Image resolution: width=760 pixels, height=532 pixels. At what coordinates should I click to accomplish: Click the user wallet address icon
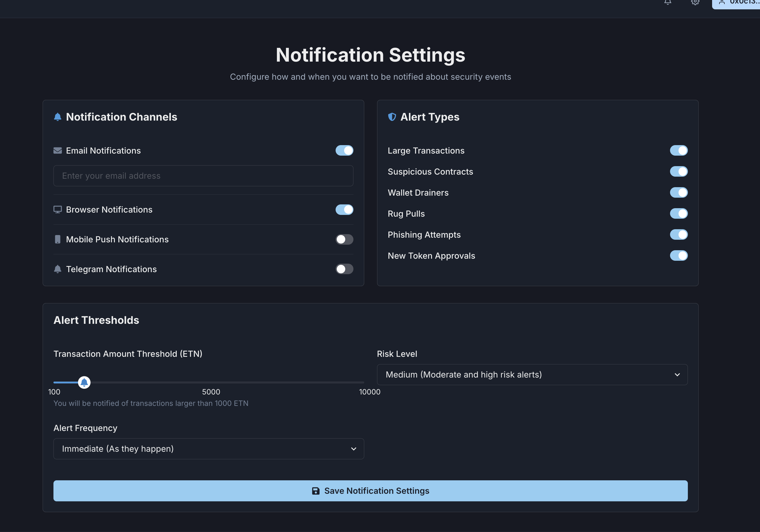722,2
